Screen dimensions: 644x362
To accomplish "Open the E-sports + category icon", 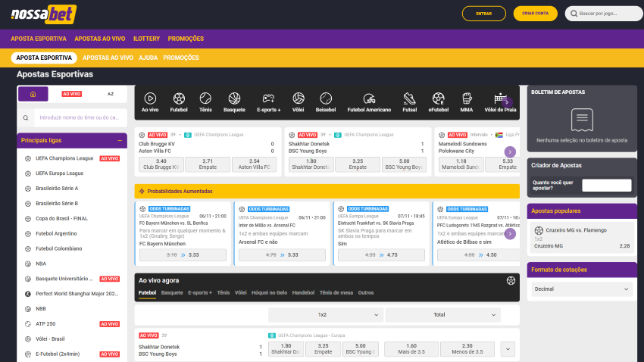I will [x=269, y=102].
